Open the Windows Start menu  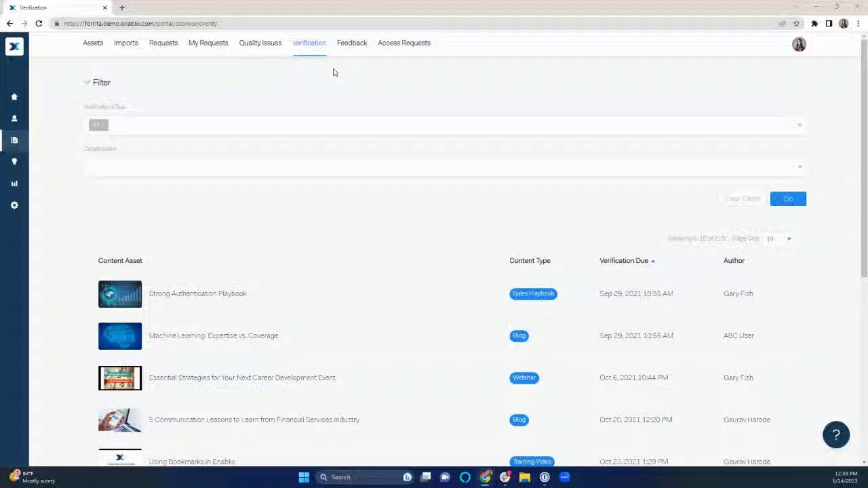pos(304,477)
